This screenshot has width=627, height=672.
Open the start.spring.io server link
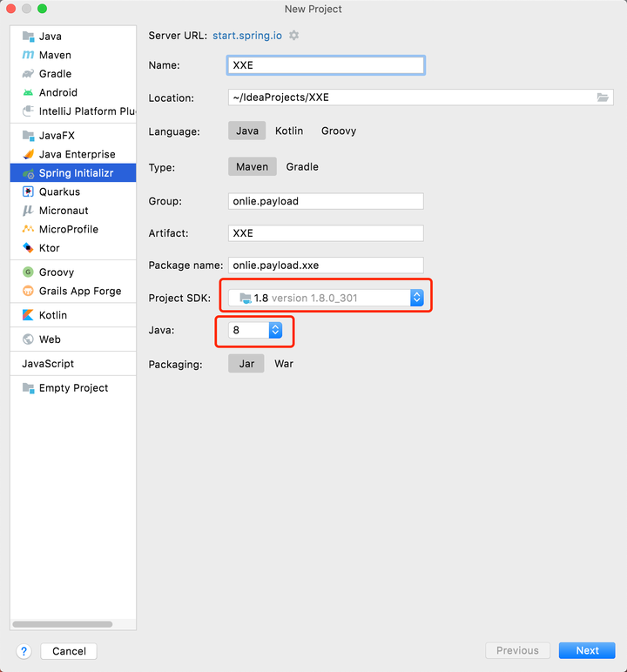[248, 36]
